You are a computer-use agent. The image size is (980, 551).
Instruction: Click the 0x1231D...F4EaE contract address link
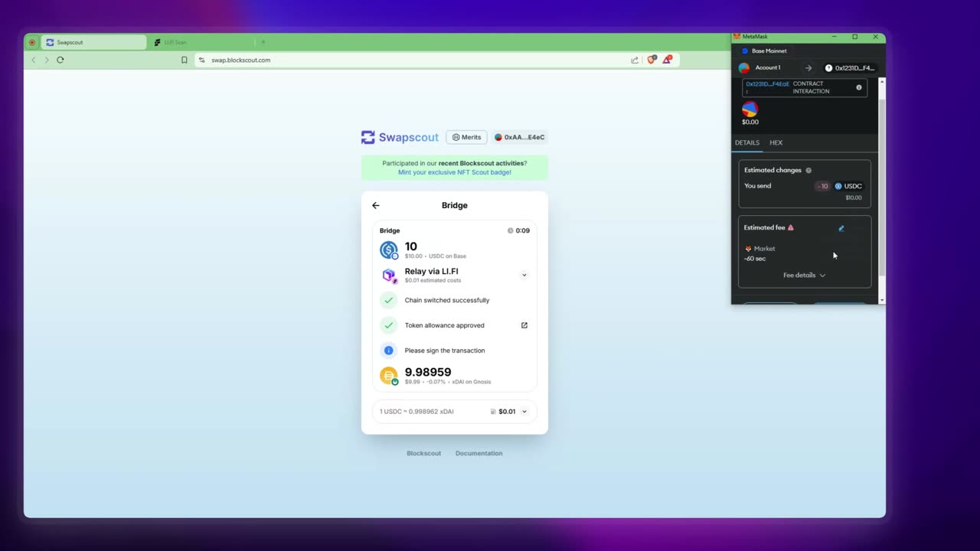point(767,83)
